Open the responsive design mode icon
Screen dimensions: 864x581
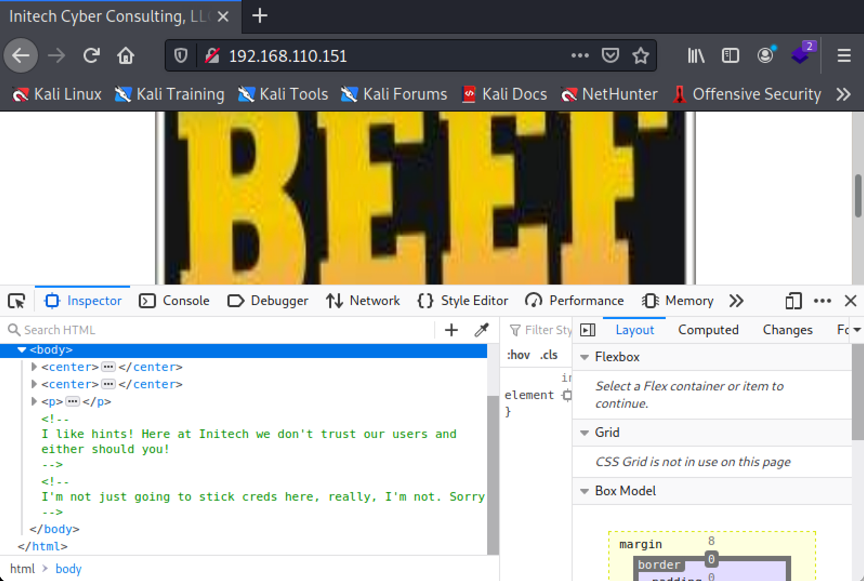(x=793, y=301)
